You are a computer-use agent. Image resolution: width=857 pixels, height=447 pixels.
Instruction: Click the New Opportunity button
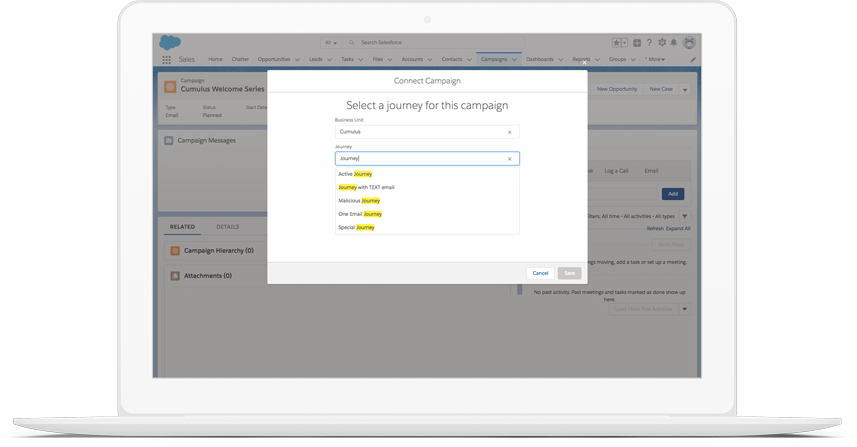tap(617, 89)
